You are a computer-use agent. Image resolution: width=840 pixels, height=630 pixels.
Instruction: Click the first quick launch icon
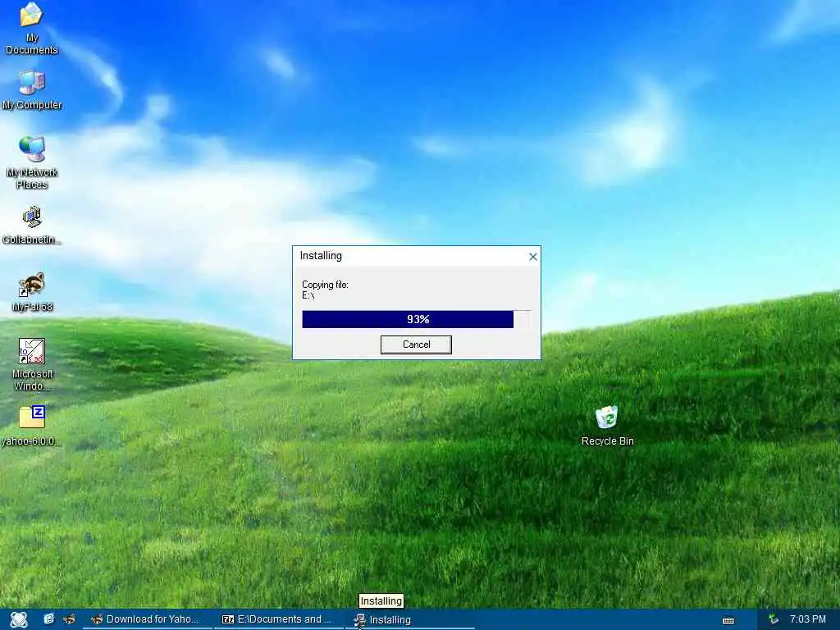coord(48,619)
